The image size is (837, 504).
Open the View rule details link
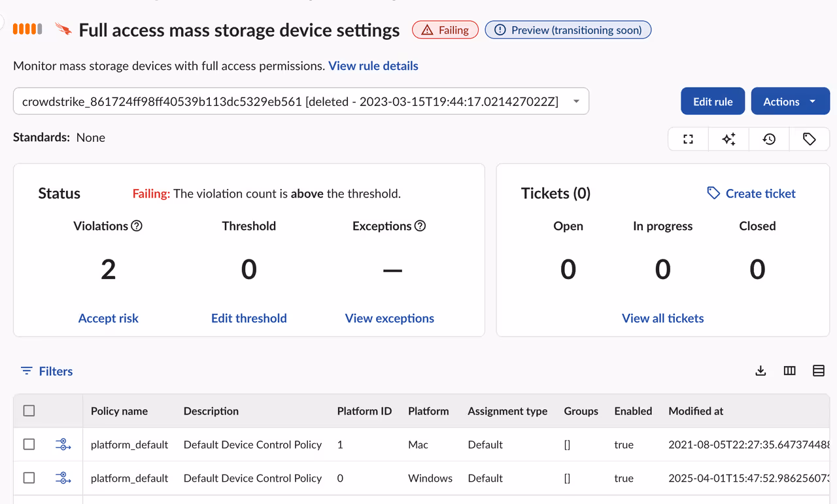[373, 65]
